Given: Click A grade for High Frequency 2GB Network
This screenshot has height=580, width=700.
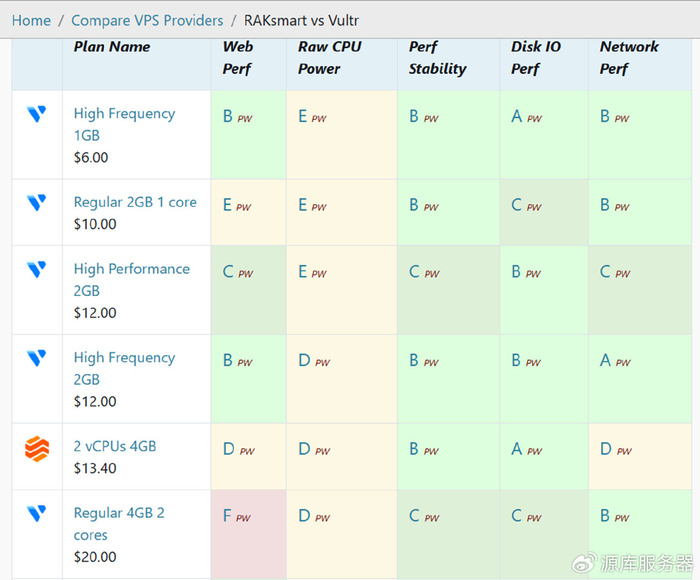Looking at the screenshot, I should click(x=605, y=360).
